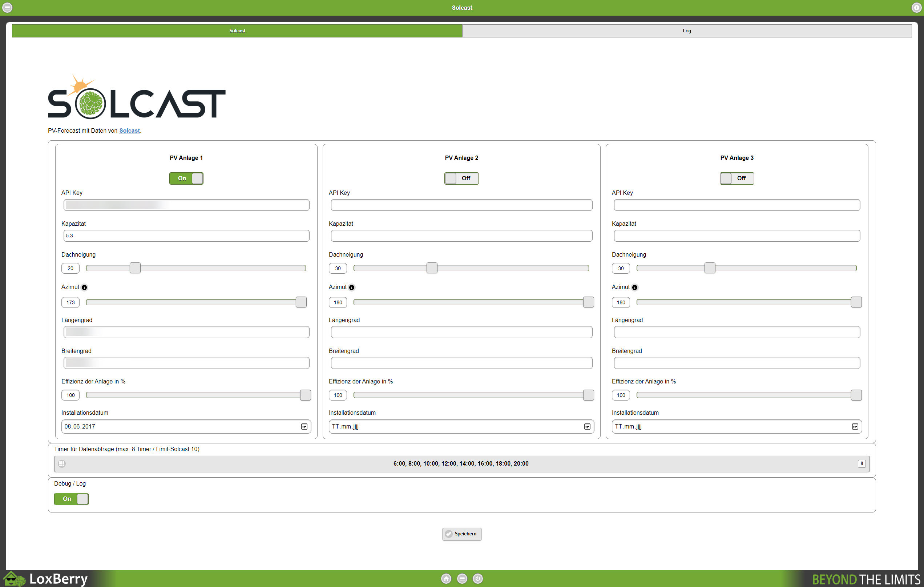Screen dimensions: 924x587
Task: Click the Dachneigung value box of PV Anlage 3
Action: [621, 268]
